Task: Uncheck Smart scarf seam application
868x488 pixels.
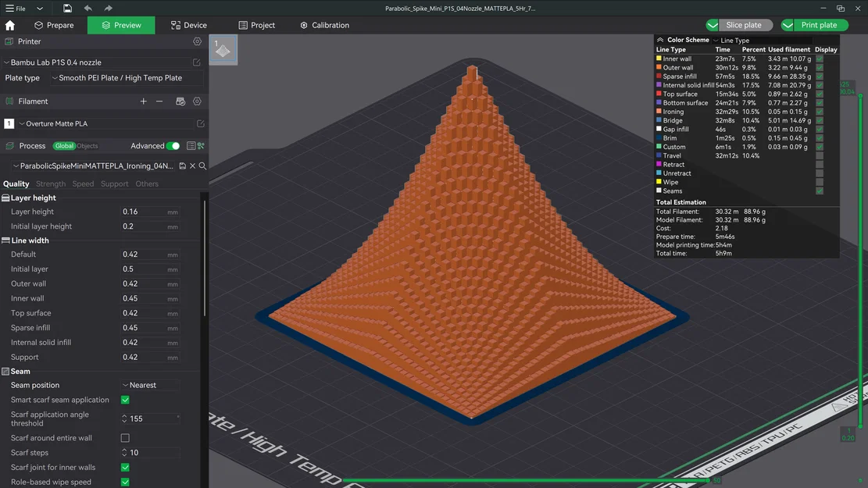Action: point(125,400)
